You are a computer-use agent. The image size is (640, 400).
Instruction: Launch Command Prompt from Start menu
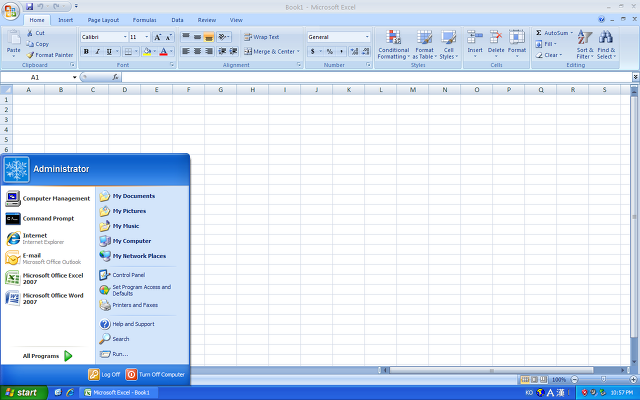pyautogui.click(x=40, y=219)
